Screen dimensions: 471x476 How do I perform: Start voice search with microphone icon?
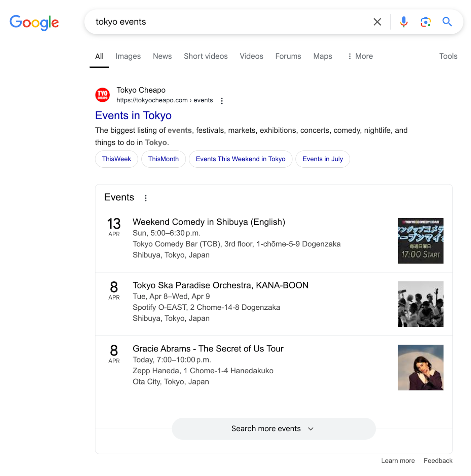coord(404,22)
